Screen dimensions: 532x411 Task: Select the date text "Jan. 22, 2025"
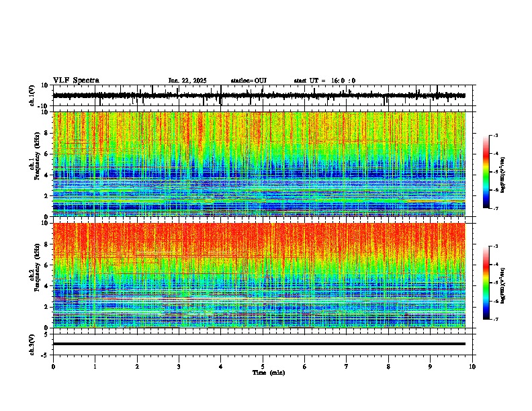[187, 81]
